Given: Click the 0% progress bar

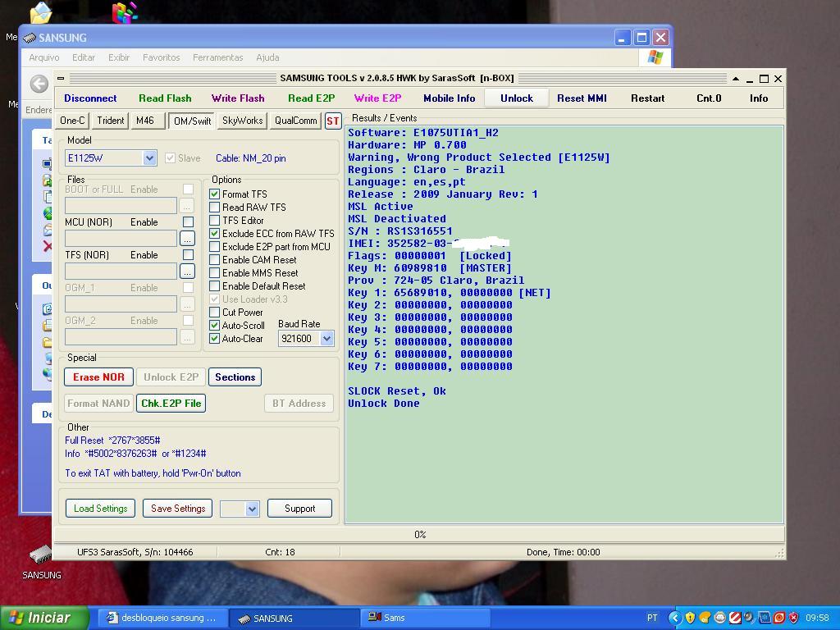Looking at the screenshot, I should tap(419, 535).
